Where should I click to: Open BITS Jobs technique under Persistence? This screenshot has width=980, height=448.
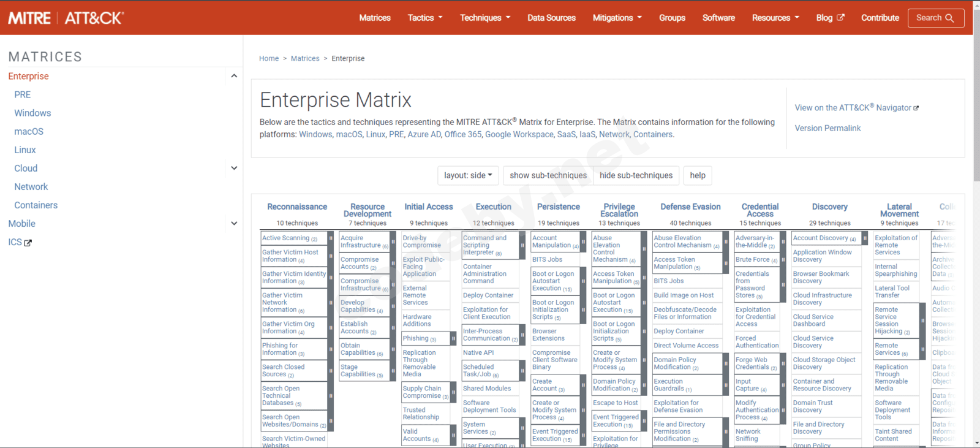tap(547, 260)
